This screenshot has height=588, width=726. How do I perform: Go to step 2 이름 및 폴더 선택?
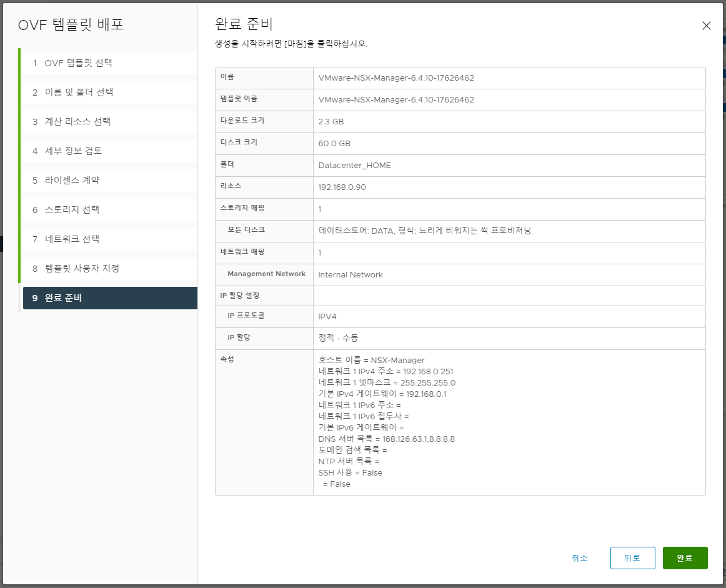coord(110,92)
